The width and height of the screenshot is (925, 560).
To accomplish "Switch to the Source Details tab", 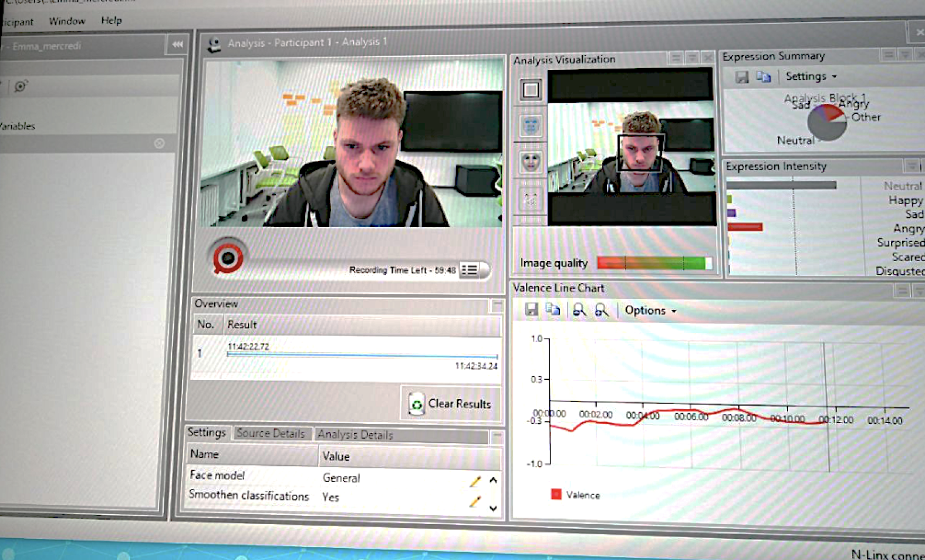I will click(x=271, y=433).
